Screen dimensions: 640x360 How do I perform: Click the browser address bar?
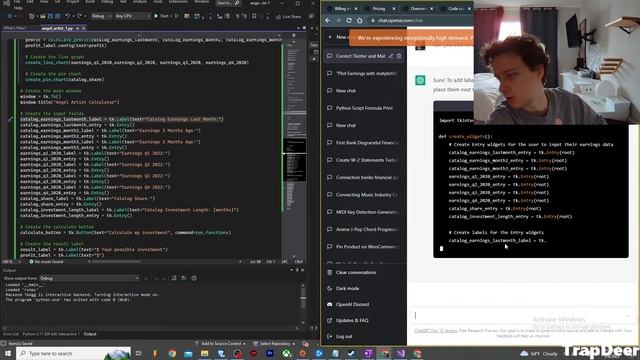coord(420,20)
